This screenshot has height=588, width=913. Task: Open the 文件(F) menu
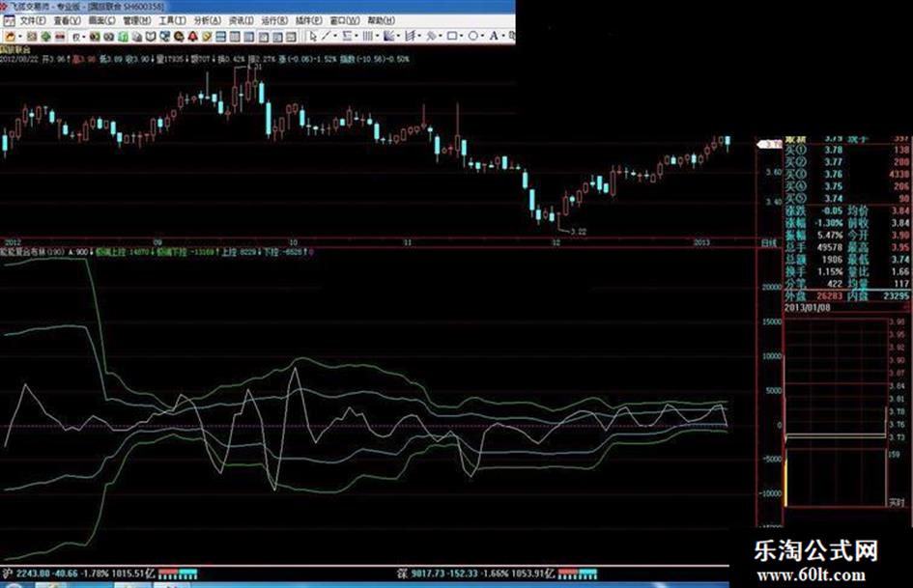click(33, 21)
